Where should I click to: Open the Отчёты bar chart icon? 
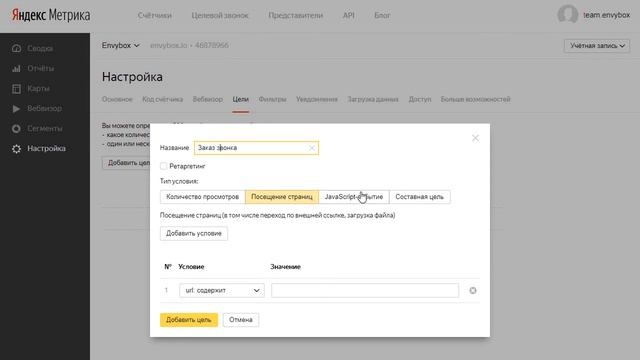pos(16,69)
